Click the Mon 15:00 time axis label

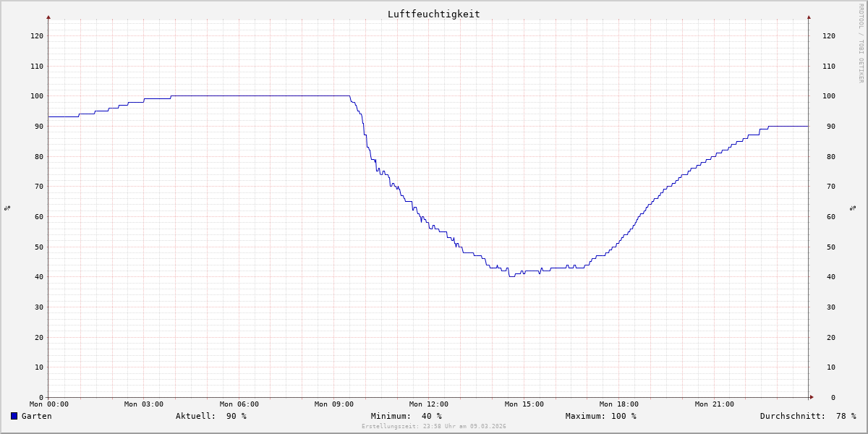tap(524, 404)
